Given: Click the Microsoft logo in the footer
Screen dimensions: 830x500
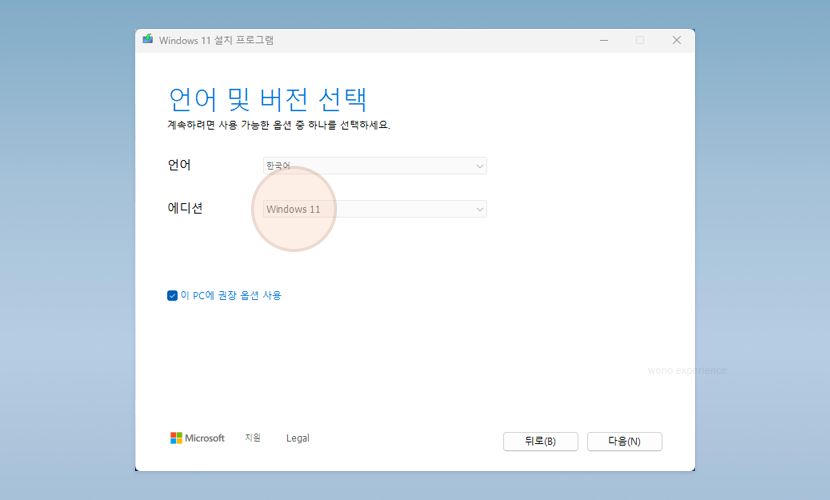Looking at the screenshot, I should [197, 438].
